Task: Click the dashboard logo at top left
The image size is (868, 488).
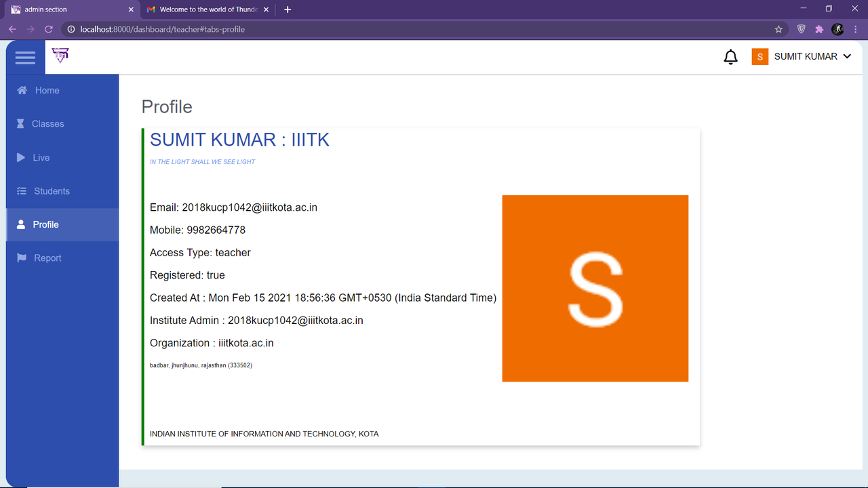Action: tap(60, 56)
